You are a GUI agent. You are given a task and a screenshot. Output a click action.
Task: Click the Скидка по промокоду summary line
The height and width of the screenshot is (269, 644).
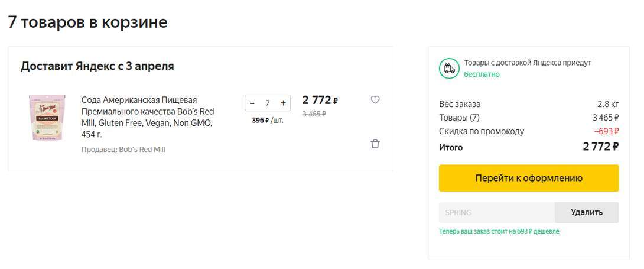482,131
